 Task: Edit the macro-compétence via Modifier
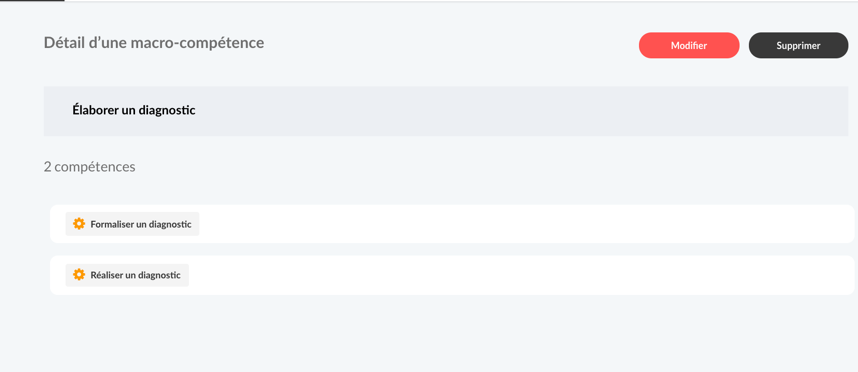pyautogui.click(x=689, y=45)
